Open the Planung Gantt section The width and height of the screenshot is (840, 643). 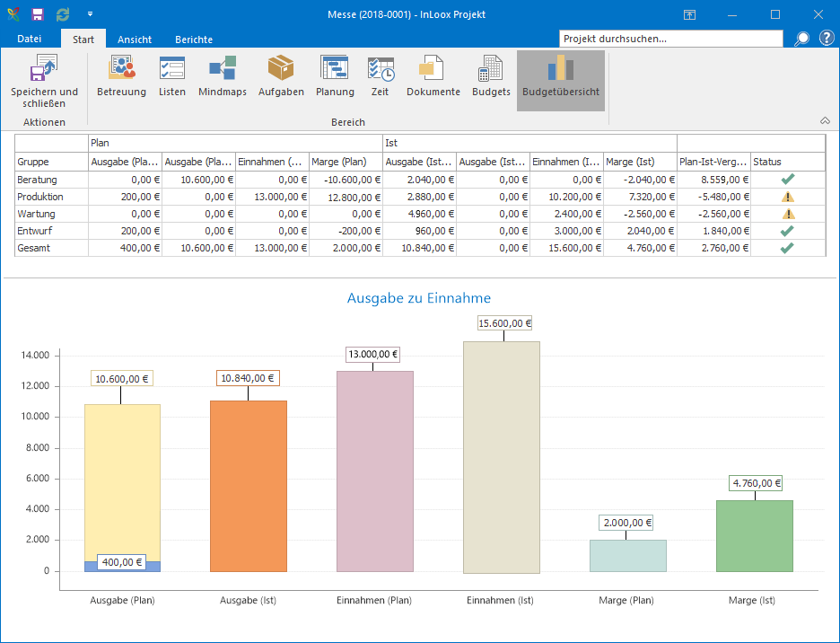(335, 76)
